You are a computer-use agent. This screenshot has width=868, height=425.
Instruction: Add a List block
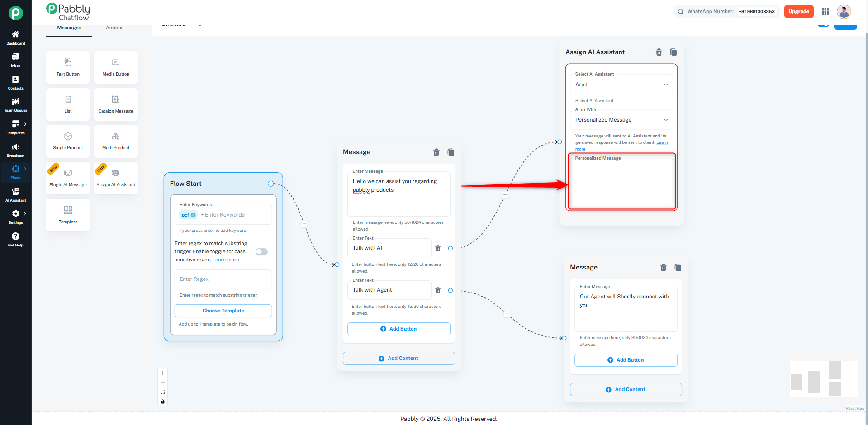68,104
